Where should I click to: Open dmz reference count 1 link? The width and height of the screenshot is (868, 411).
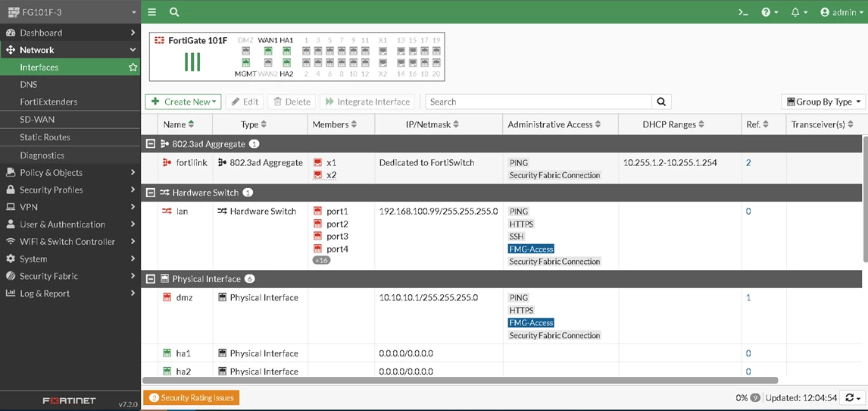click(748, 297)
